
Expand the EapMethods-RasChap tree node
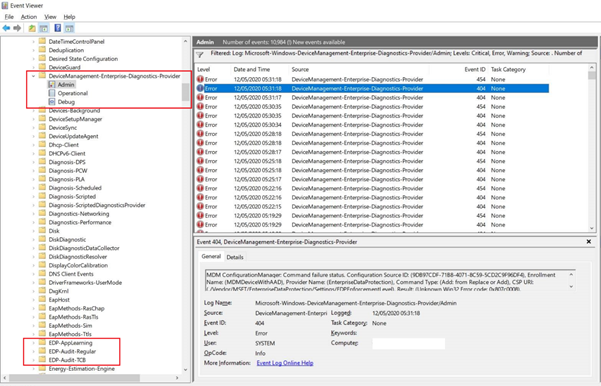[33, 308]
